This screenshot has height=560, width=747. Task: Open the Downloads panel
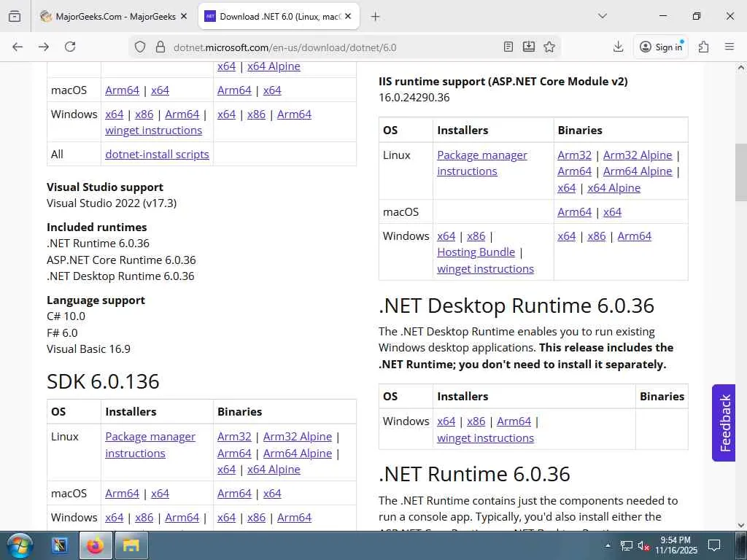pos(618,47)
